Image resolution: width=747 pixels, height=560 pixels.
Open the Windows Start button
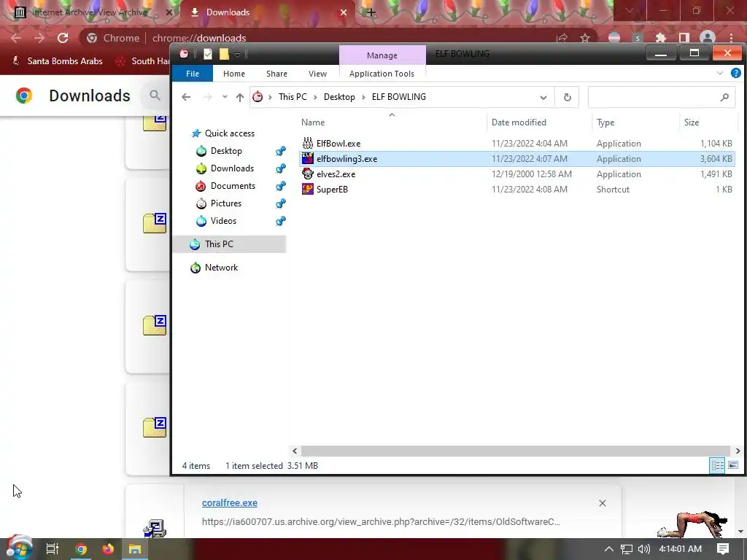pos(19,548)
